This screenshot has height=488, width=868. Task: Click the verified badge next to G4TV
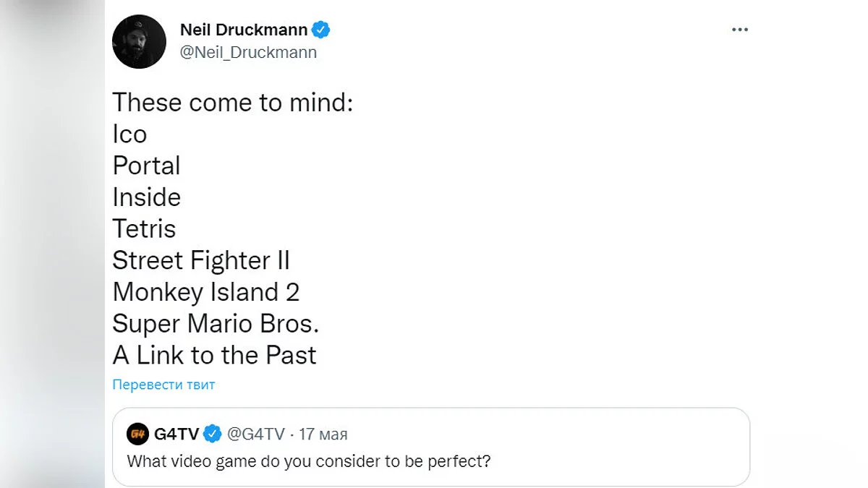(x=212, y=434)
